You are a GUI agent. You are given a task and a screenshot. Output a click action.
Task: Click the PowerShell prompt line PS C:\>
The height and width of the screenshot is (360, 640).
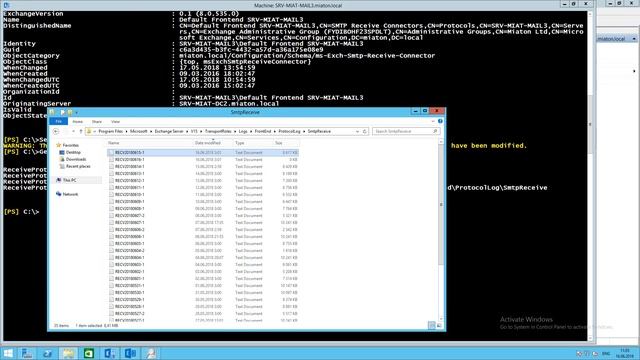click(21, 212)
